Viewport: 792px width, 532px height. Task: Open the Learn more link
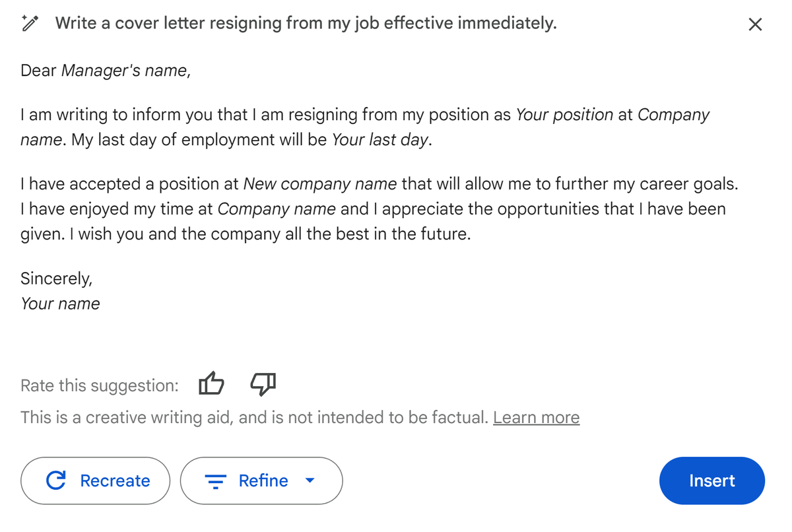(x=536, y=417)
